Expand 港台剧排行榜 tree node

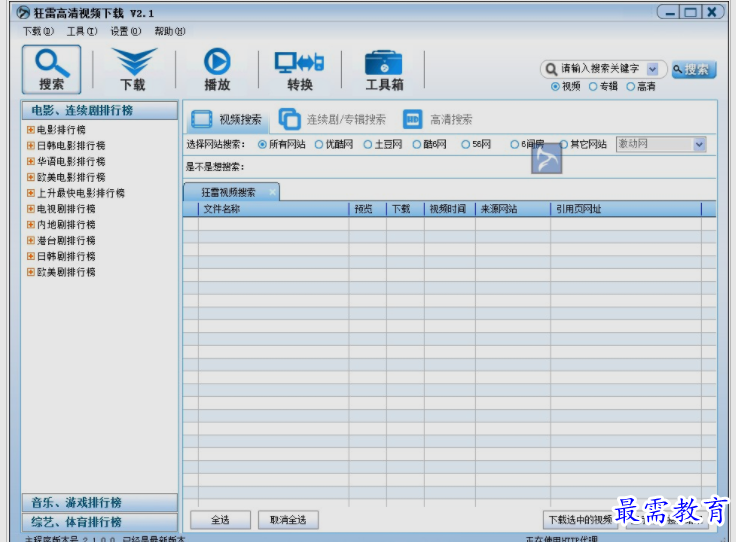[31, 240]
